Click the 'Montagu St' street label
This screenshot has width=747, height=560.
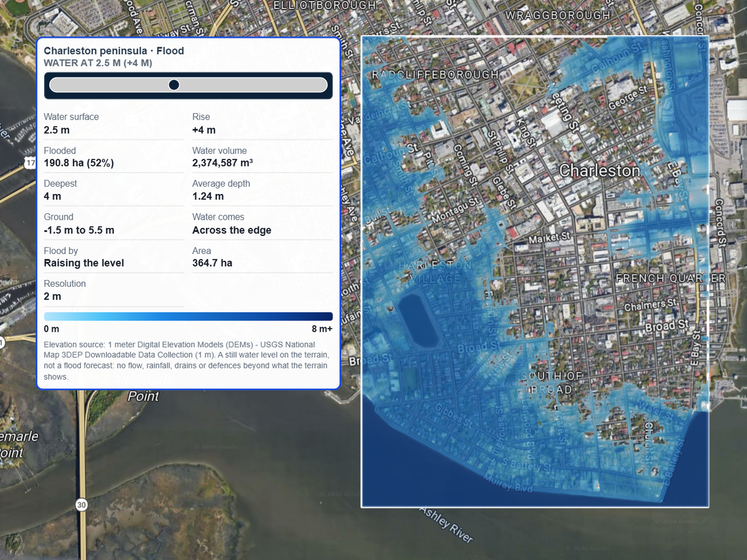tap(456, 209)
